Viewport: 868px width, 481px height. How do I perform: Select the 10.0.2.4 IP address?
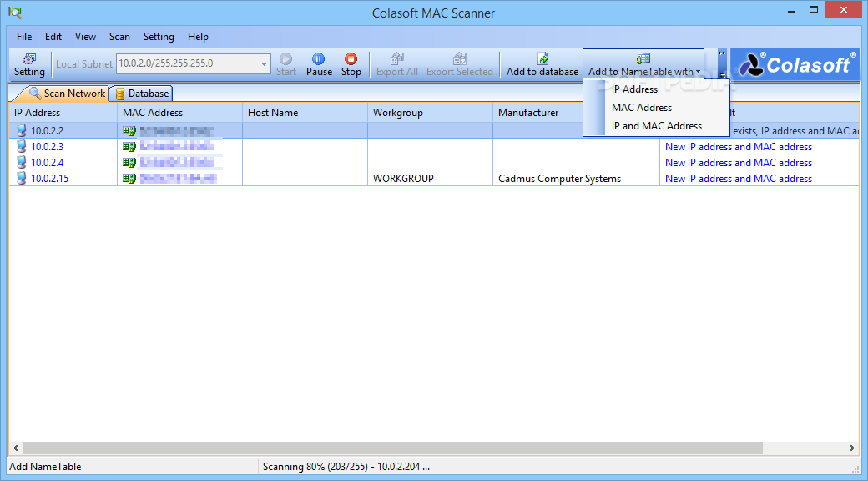coord(47,163)
